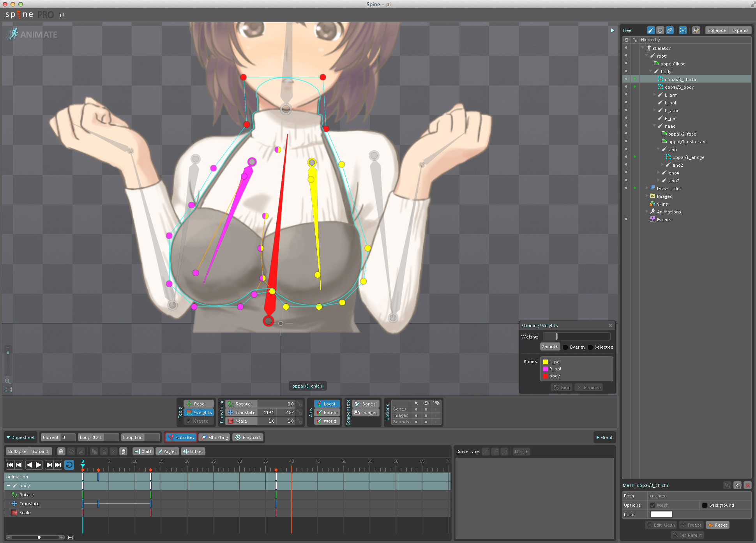Toggle the loop repeat button
Image resolution: width=756 pixels, height=543 pixels.
click(x=69, y=465)
